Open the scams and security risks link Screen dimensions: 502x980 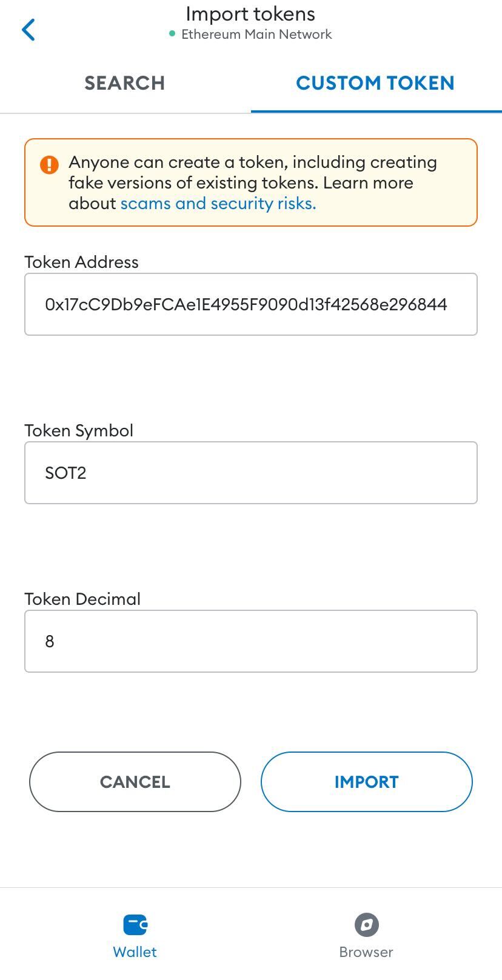coord(218,204)
